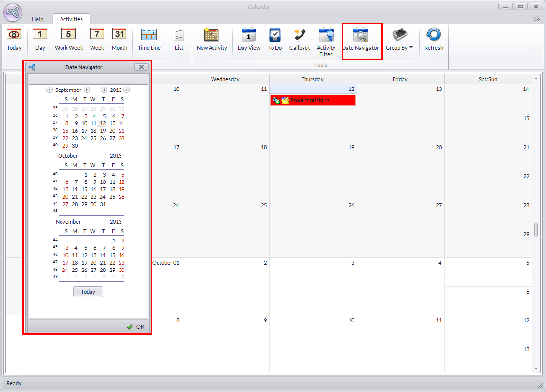This screenshot has width=546, height=392.
Task: Open the Time Line view
Action: [x=149, y=39]
